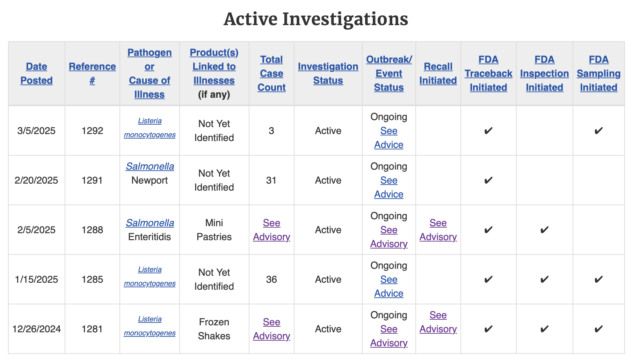Open Pathogen or Cause of Illness header
The image size is (640, 363).
149,73
